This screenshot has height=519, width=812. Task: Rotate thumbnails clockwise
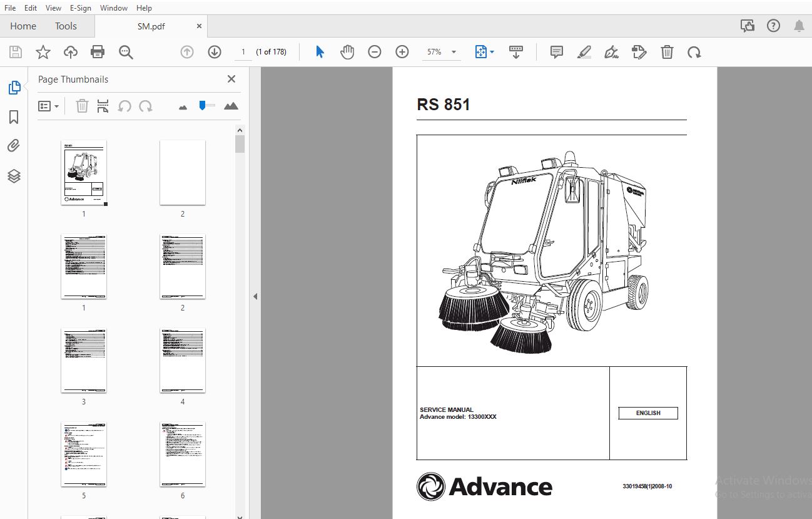146,106
